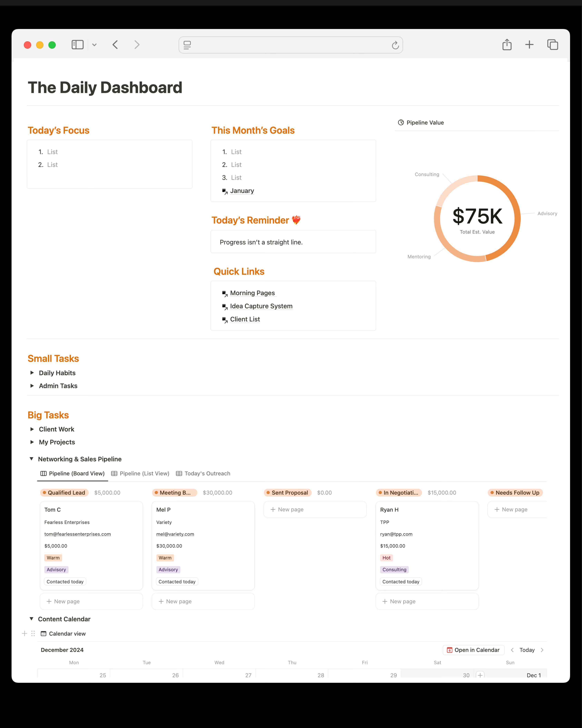Click the first List item in Today's Focus
582x728 pixels.
pos(52,152)
